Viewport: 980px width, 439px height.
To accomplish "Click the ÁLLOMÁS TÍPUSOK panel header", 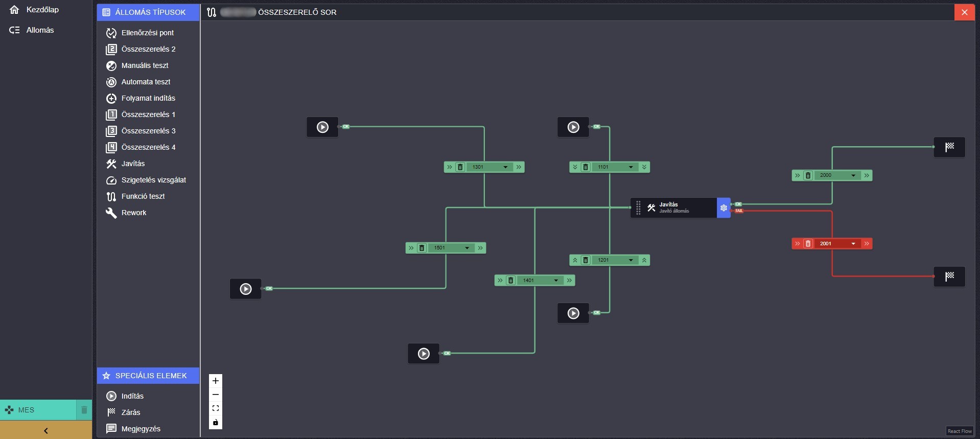I will pos(148,12).
